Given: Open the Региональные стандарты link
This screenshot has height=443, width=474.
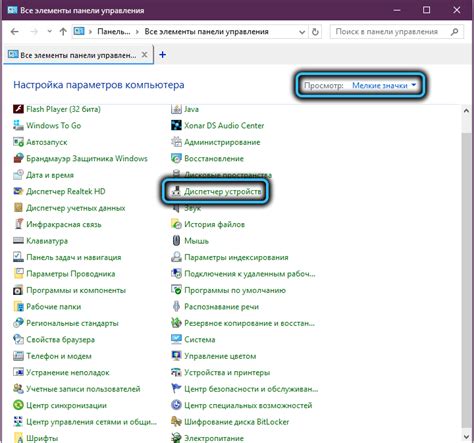Looking at the screenshot, I should click(72, 323).
